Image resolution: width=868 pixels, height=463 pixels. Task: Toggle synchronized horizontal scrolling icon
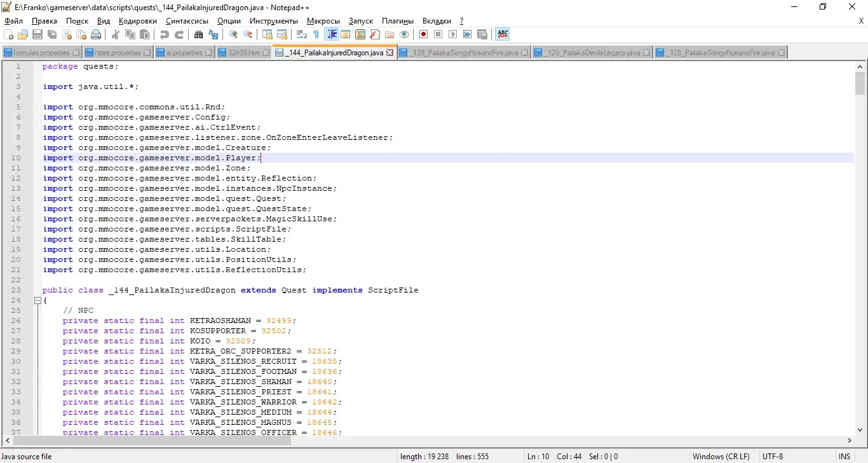pyautogui.click(x=281, y=34)
